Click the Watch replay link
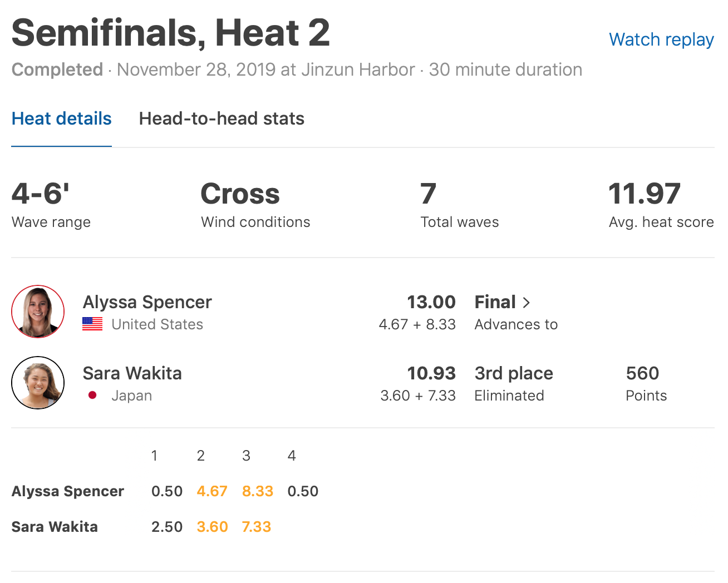 click(661, 39)
